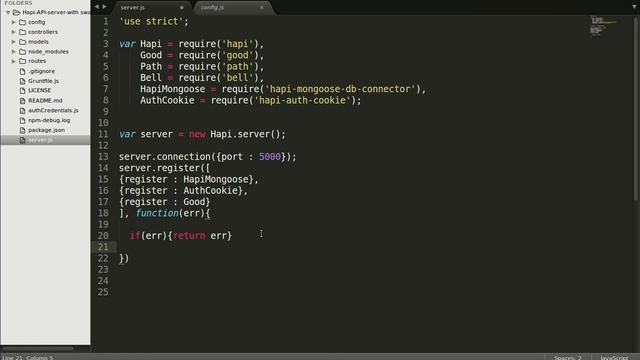Click the controllers folder icon
The image size is (640, 360).
click(22, 32)
